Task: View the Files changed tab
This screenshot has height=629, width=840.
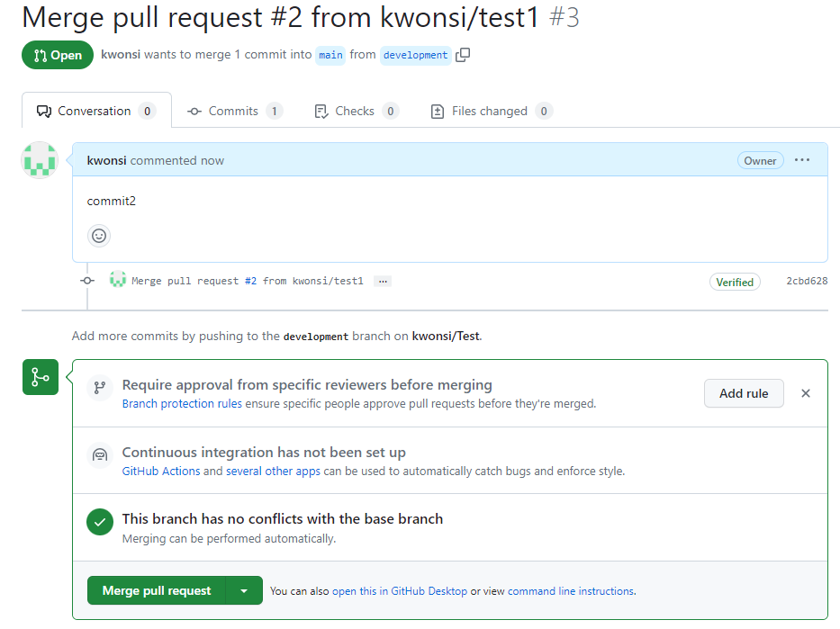Action: (492, 111)
